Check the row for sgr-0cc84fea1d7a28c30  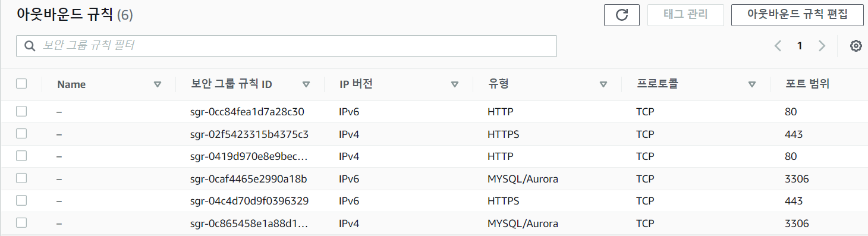pyautogui.click(x=21, y=111)
